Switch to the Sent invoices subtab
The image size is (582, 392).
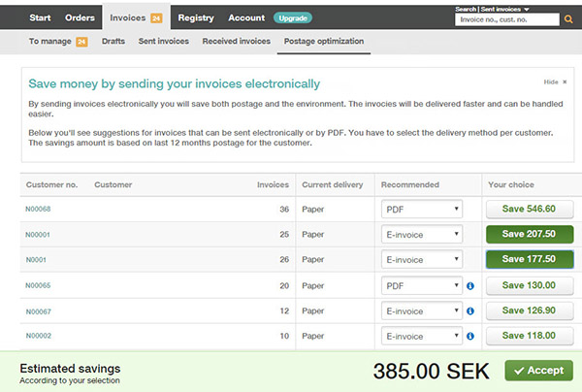tap(164, 41)
